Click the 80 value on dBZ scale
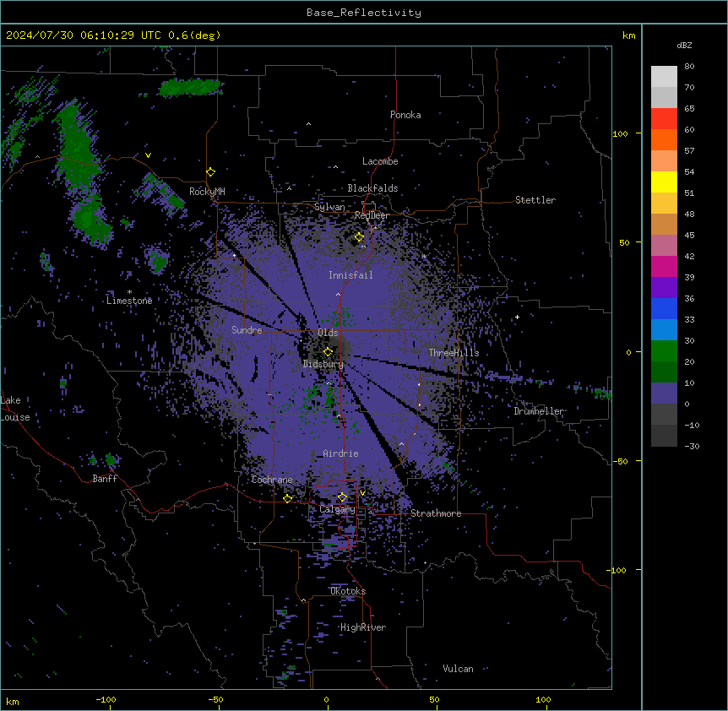Viewport: 728px width, 711px height. 689,67
